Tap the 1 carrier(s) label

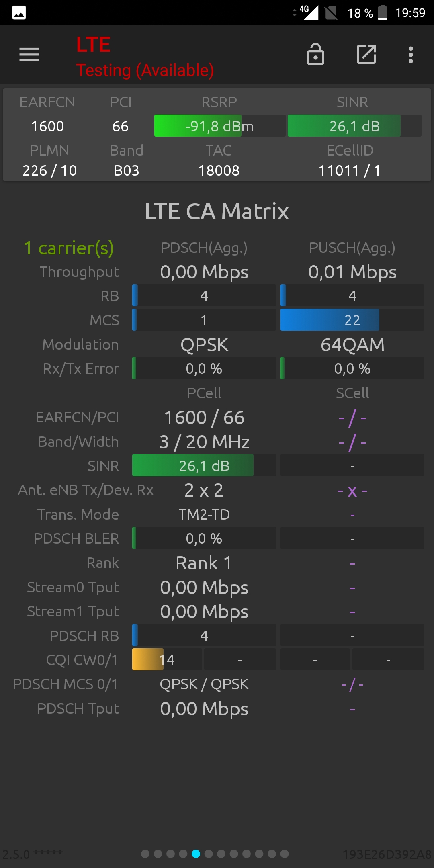point(69,248)
